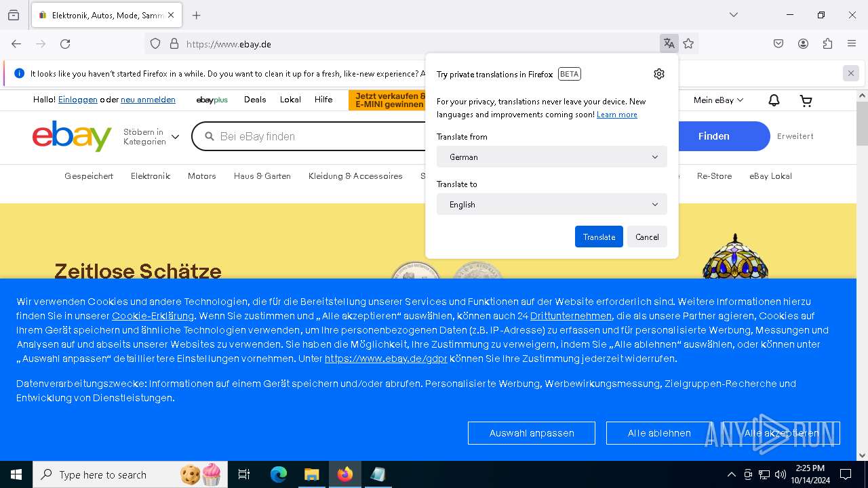Image resolution: width=868 pixels, height=488 pixels.
Task: Select Motors category tab
Action: coord(202,176)
